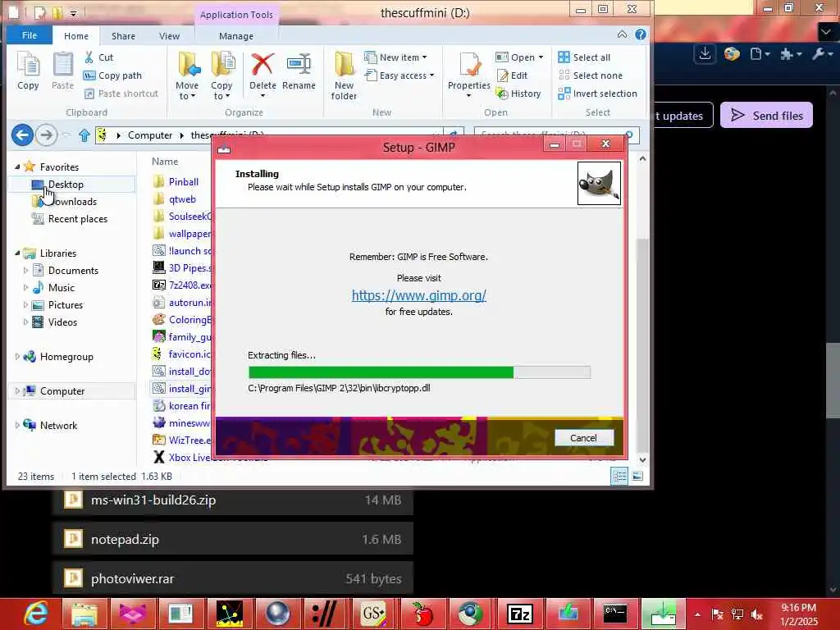The height and width of the screenshot is (630, 840).
Task: Switch to Details view in status bar
Action: coord(620,477)
